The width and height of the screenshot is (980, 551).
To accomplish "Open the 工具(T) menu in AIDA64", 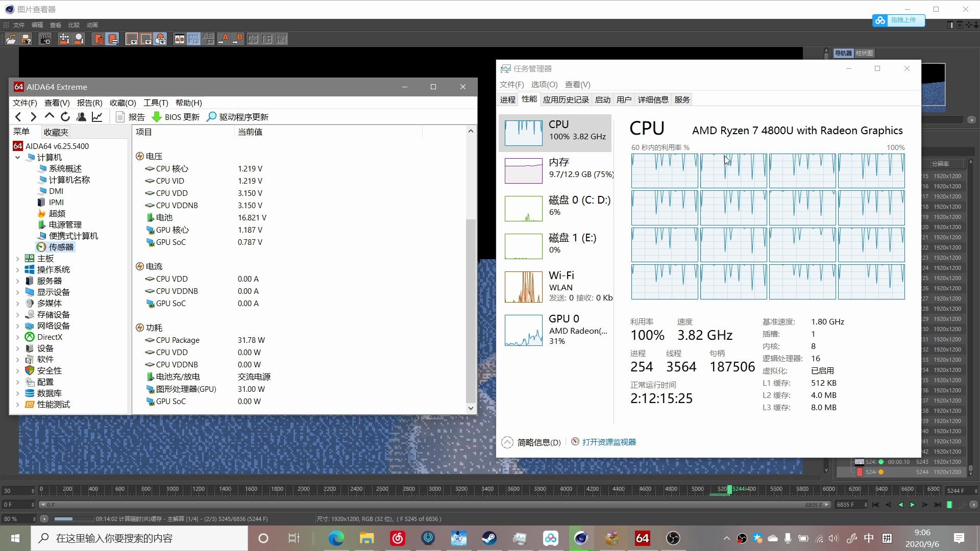I will (x=156, y=103).
